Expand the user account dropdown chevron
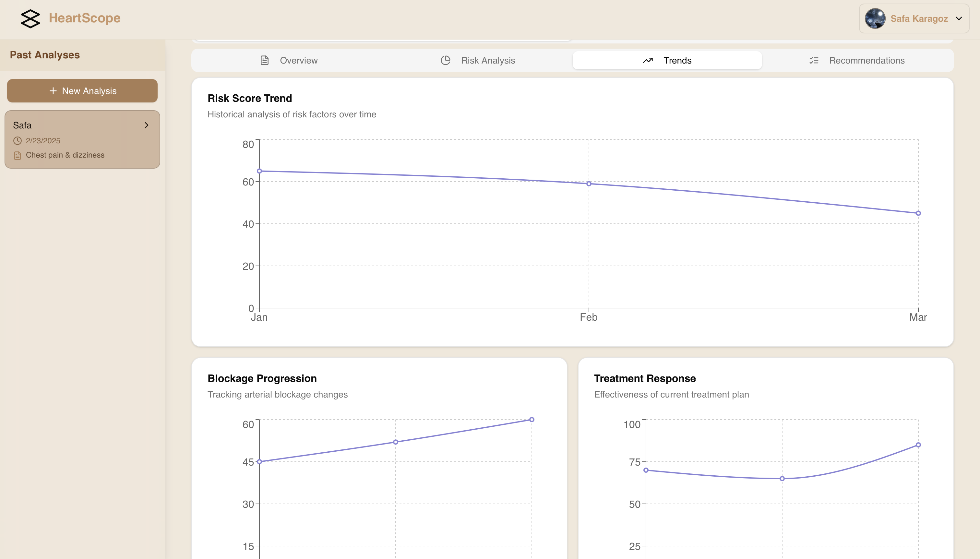Screen dimensions: 980x559 point(959,18)
